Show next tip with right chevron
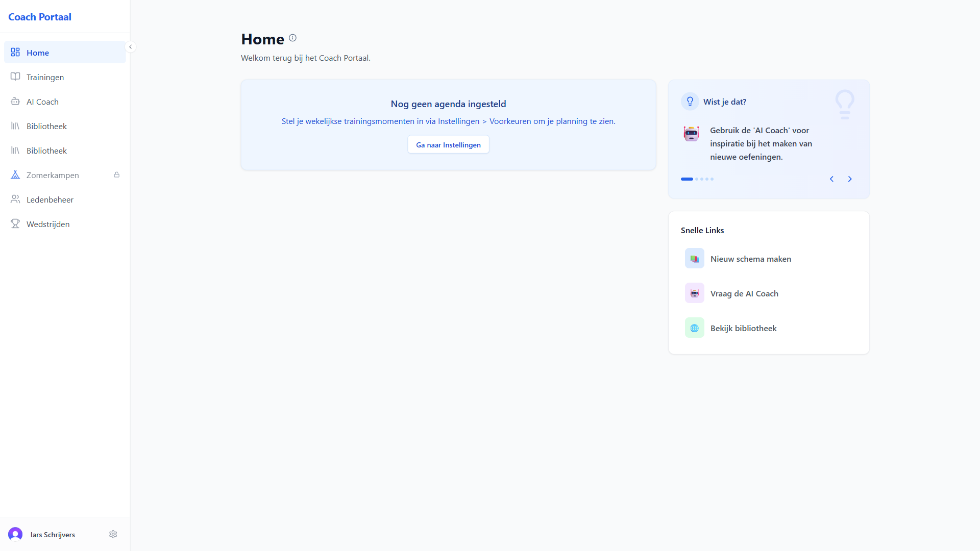The image size is (980, 551). pos(850,179)
